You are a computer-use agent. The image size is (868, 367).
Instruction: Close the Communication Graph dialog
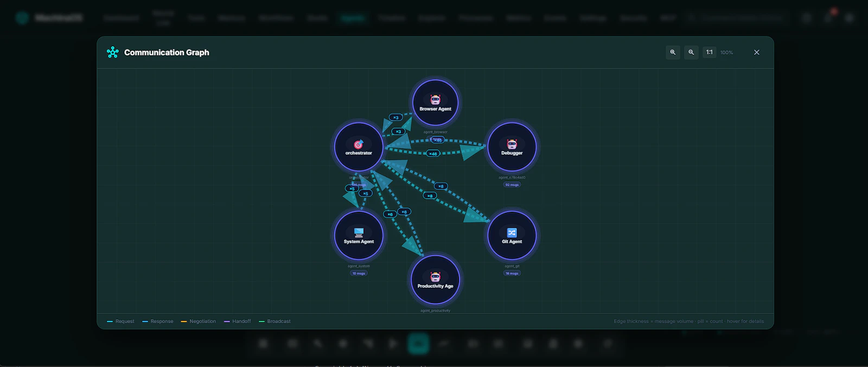point(756,52)
